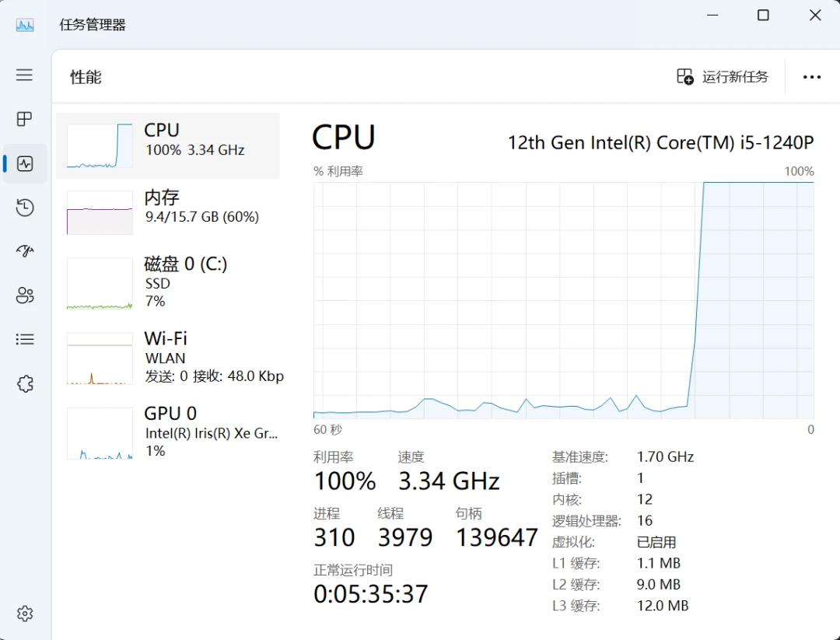Go to Processes page icon

(x=24, y=119)
